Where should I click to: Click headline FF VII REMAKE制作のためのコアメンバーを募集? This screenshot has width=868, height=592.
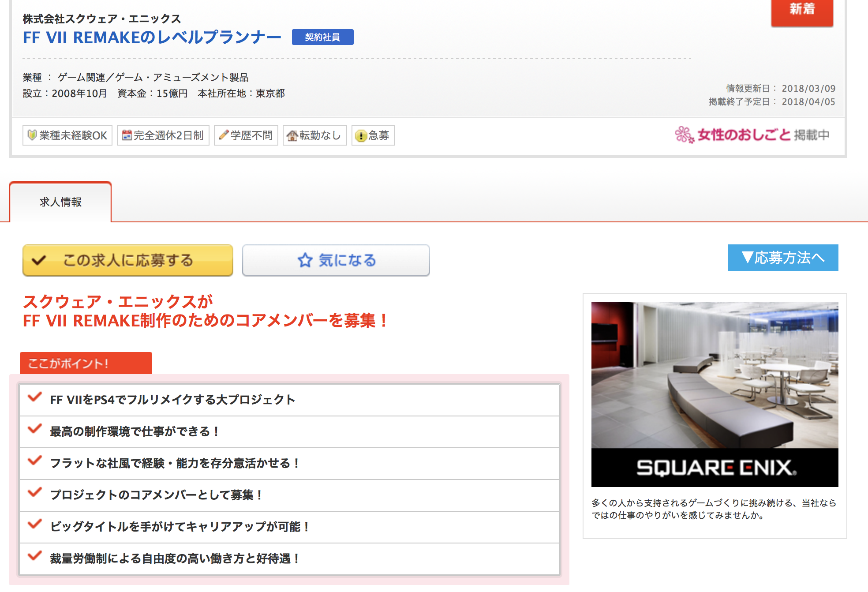click(x=206, y=321)
